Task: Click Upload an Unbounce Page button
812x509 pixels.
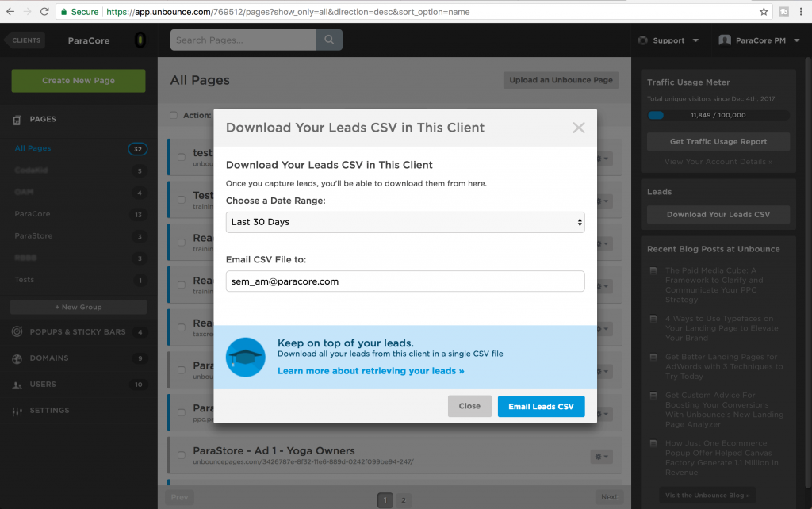Action: 561,80
